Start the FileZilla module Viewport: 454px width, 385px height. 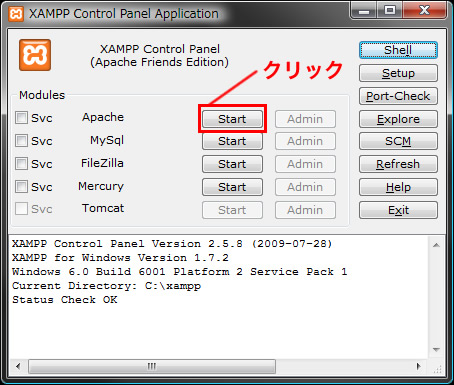(x=232, y=164)
